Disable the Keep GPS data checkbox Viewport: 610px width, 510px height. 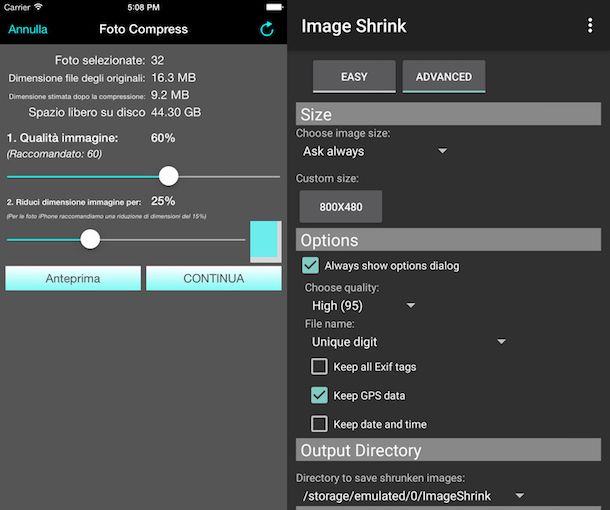coord(319,395)
